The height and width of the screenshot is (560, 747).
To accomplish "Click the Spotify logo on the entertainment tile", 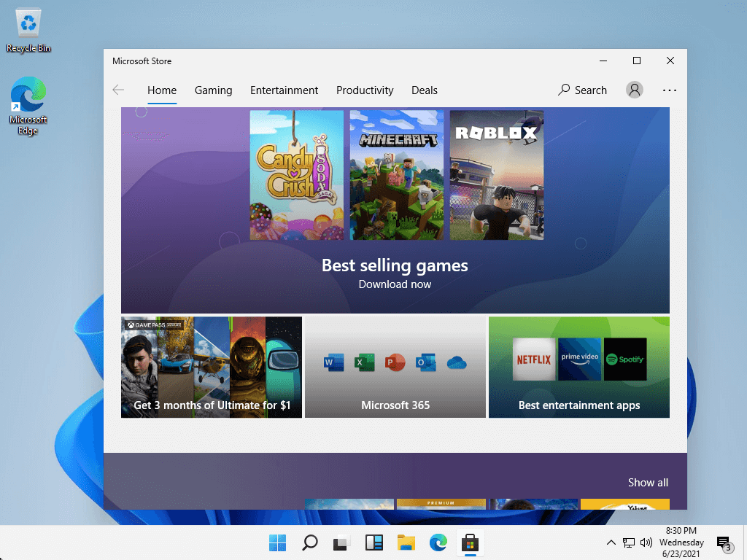I will (624, 359).
